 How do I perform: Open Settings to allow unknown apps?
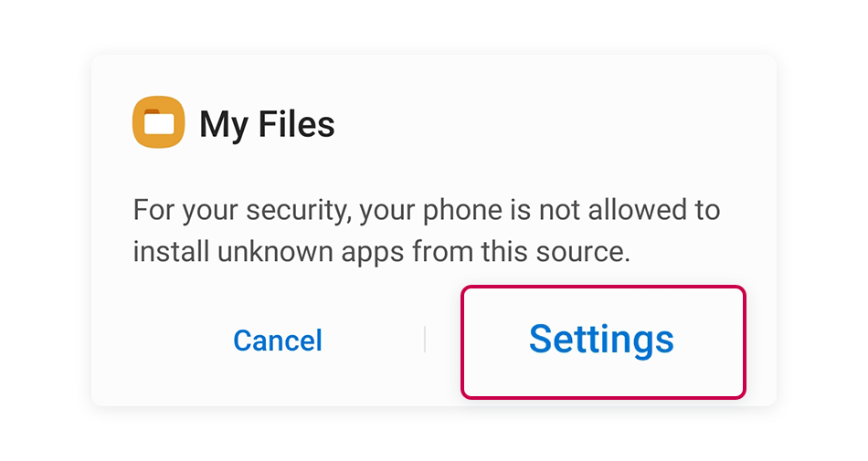(x=603, y=341)
